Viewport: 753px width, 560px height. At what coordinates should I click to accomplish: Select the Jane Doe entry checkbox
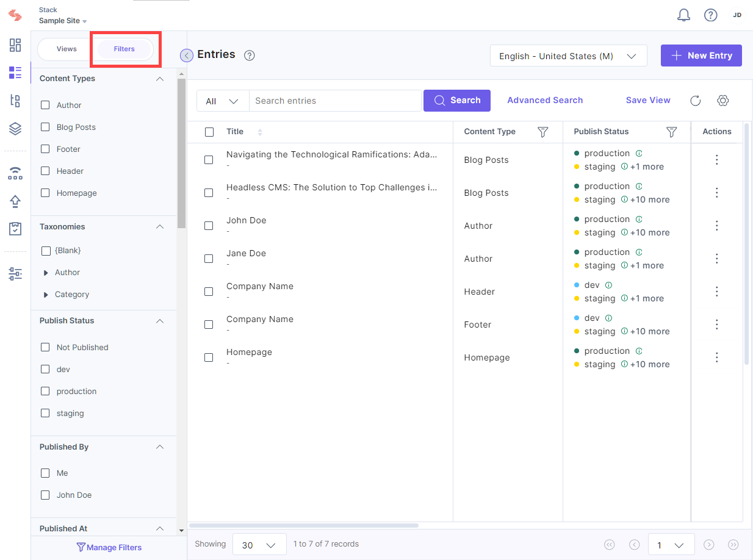point(209,259)
